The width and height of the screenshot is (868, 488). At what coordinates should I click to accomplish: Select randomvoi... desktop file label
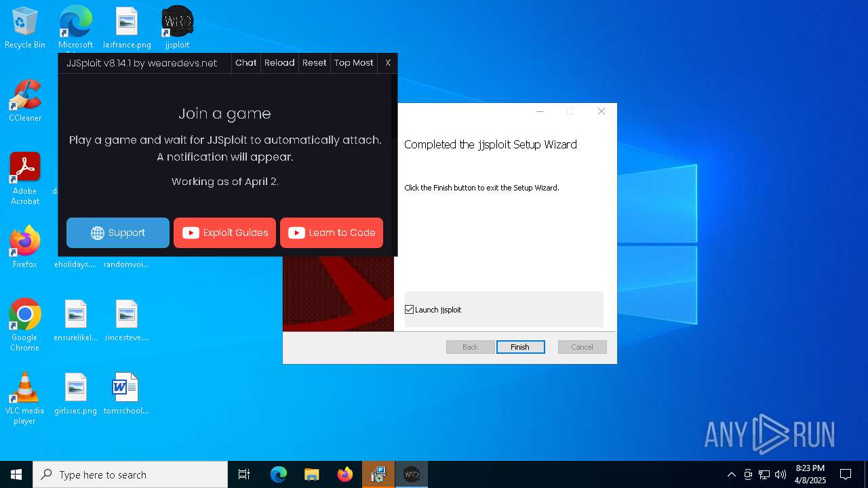(x=127, y=264)
